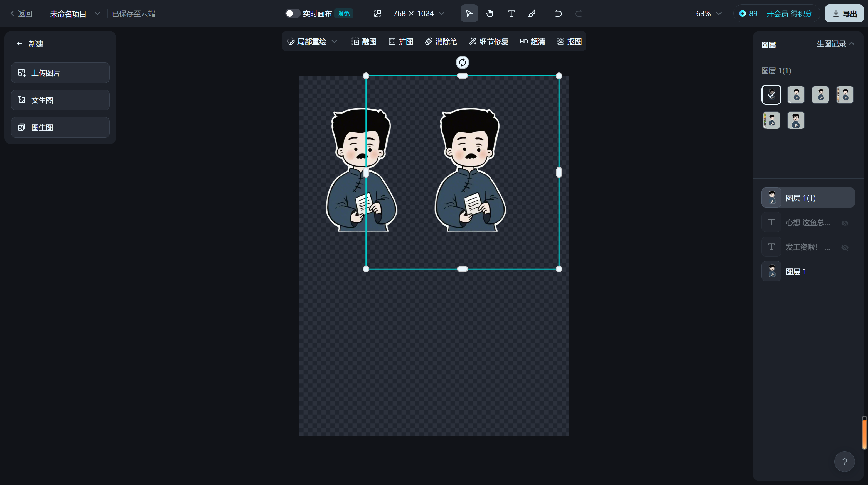Viewport: 868px width, 485px height.
Task: Click the 抠图 cutout tool
Action: coord(569,42)
